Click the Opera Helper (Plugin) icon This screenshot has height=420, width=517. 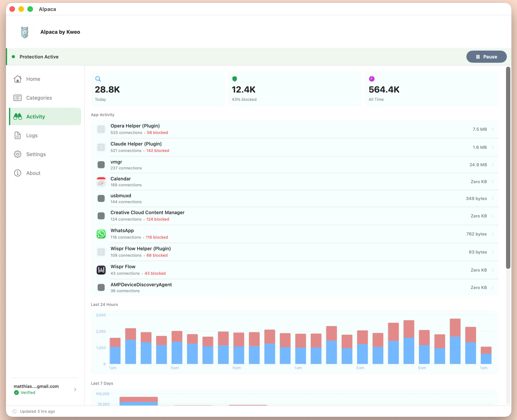[x=101, y=129]
